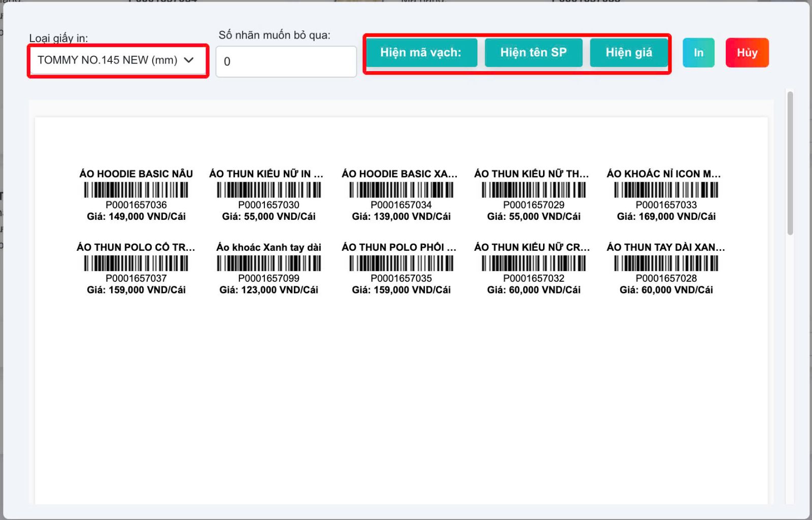Viewport: 812px width, 520px height.
Task: Click the label name 'ÁO THUN KIỂU NỮ IN ...'
Action: [x=266, y=174]
